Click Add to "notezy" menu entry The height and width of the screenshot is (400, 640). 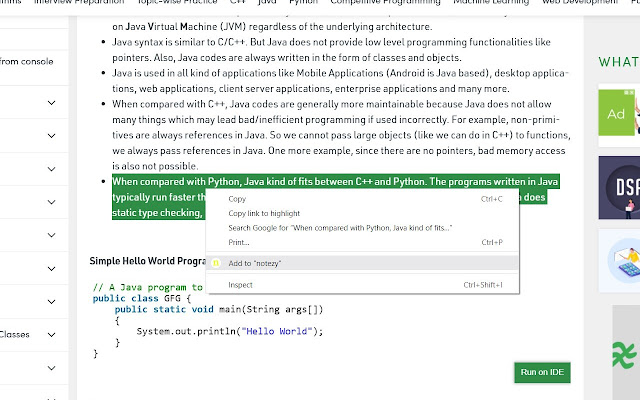[362, 263]
